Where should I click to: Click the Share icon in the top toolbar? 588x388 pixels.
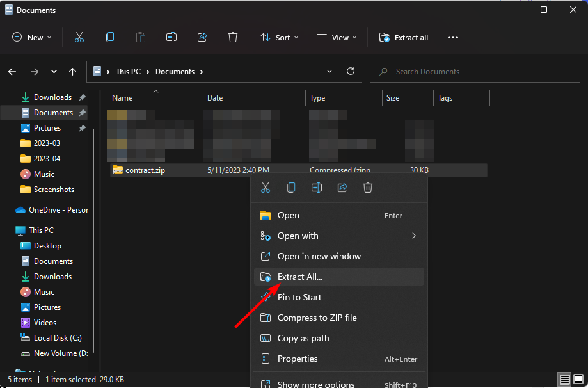click(202, 38)
